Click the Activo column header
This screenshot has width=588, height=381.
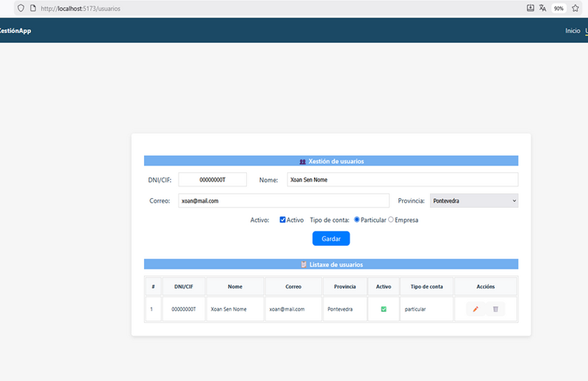384,286
